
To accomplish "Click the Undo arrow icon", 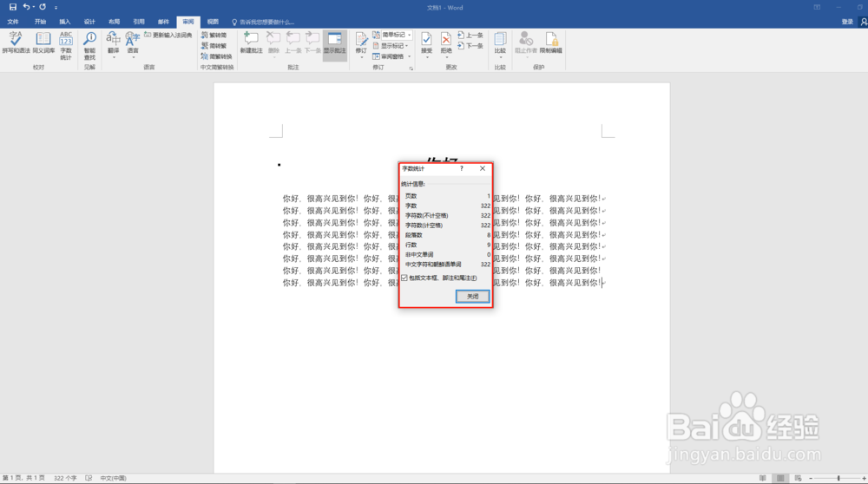I will click(x=26, y=7).
